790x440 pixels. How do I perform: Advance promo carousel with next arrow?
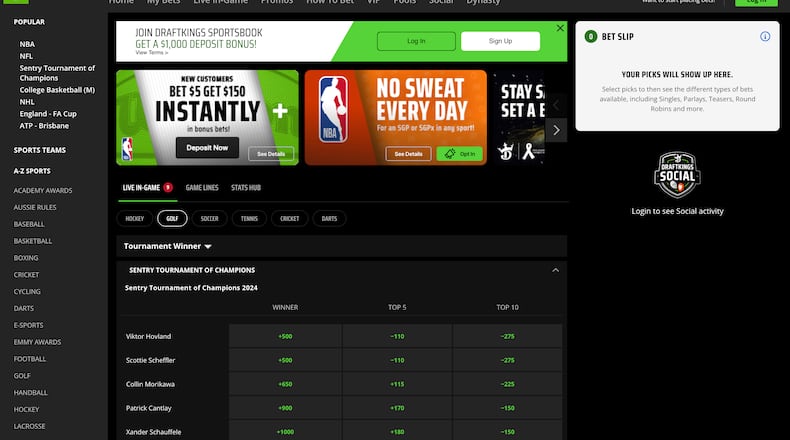556,130
